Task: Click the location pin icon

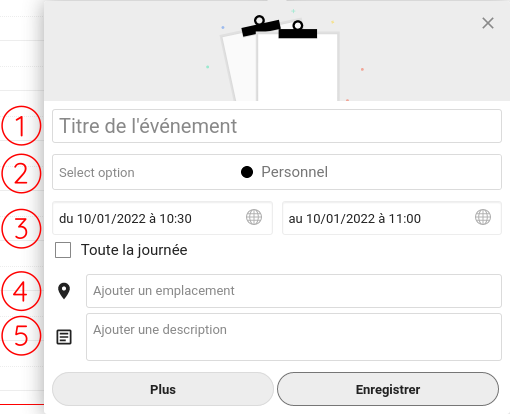Action: [64, 291]
